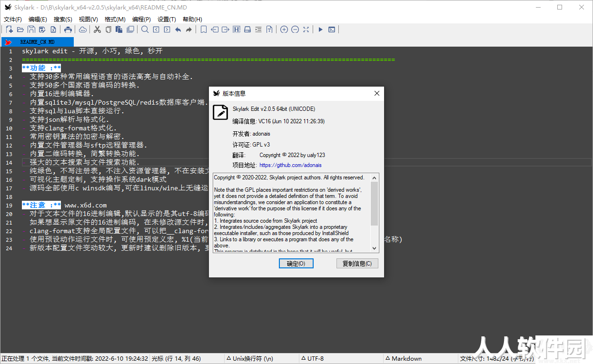Click the open folder toolbar icon
This screenshot has height=364, width=593.
pyautogui.click(x=20, y=30)
